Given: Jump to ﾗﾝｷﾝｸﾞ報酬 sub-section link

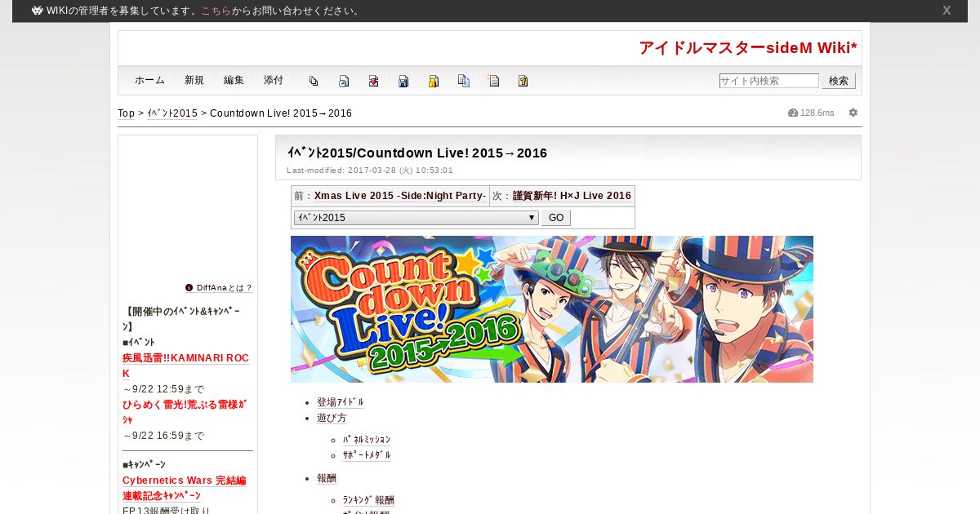Looking at the screenshot, I should (368, 500).
